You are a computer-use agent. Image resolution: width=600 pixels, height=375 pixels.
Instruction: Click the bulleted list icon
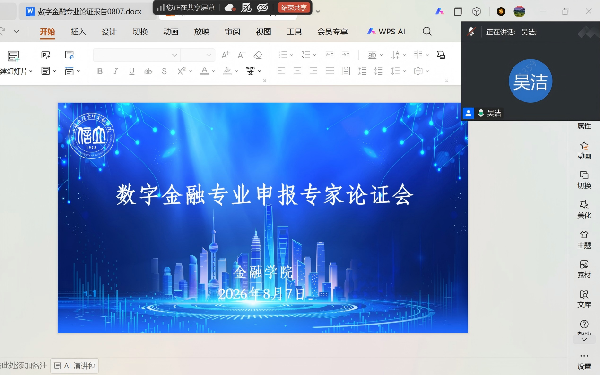pyautogui.click(x=283, y=55)
